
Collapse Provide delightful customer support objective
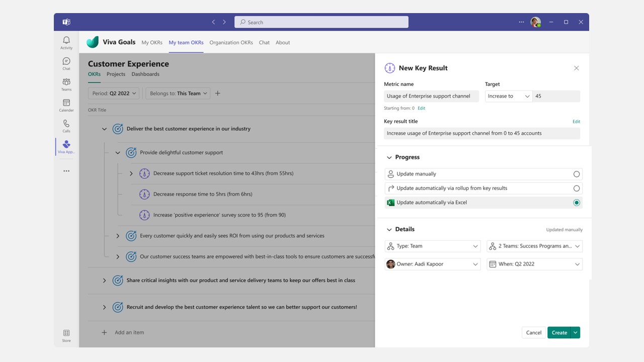click(x=118, y=153)
